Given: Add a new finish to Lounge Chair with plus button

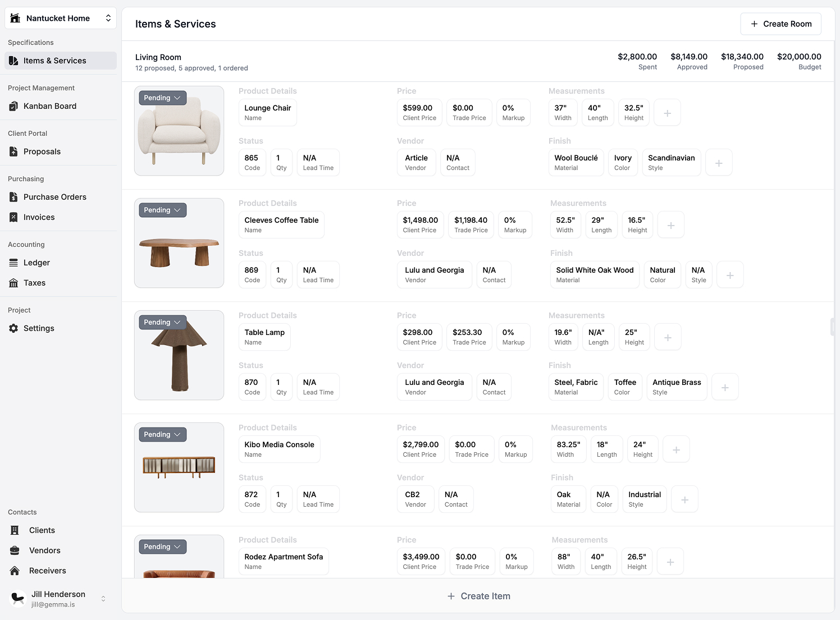Looking at the screenshot, I should pos(719,162).
